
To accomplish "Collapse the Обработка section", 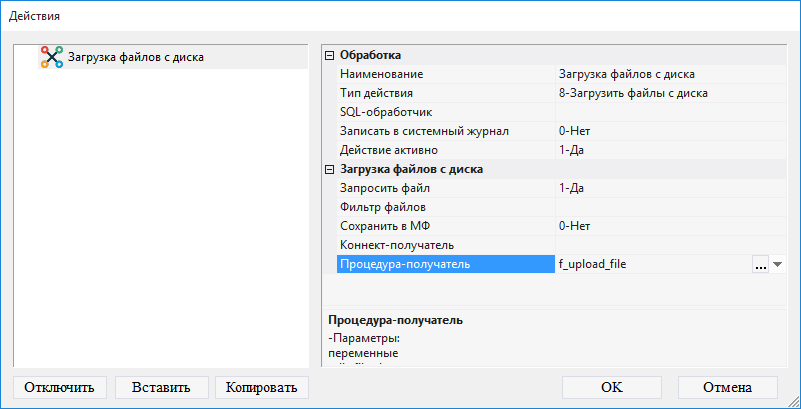I will coord(330,55).
